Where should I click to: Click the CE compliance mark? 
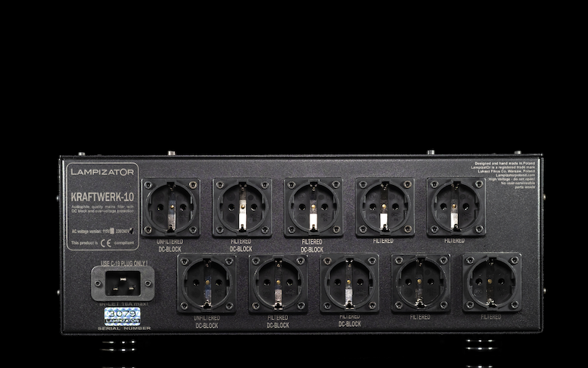pos(106,243)
